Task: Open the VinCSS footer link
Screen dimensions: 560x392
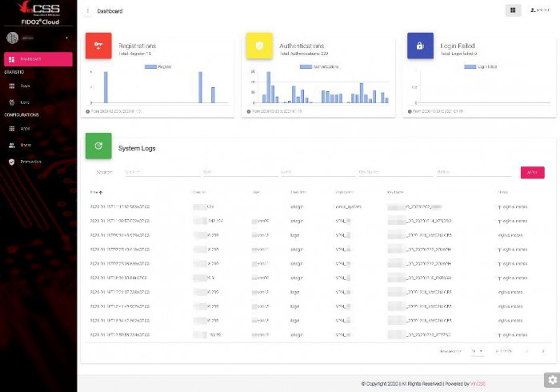Action: (478, 384)
